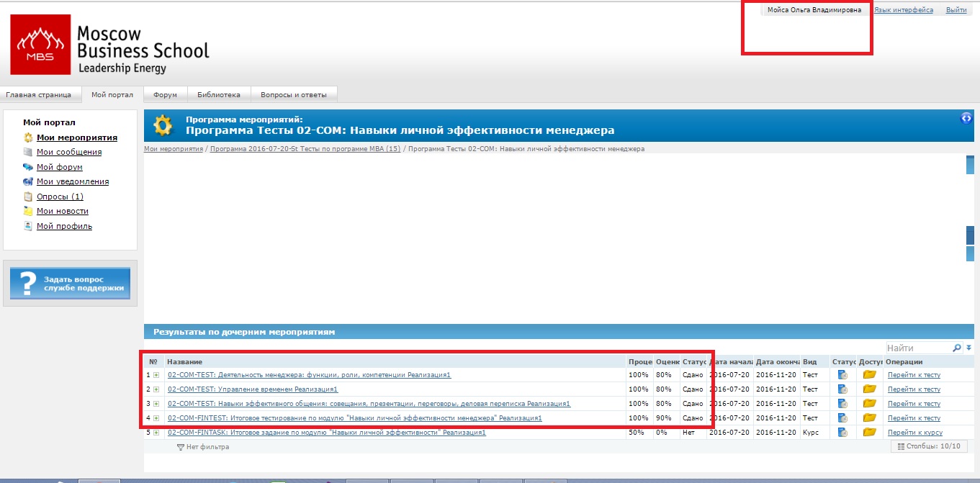The image size is (980, 483).
Task: Click Перейти к курсу link in row 5
Action: tap(914, 433)
